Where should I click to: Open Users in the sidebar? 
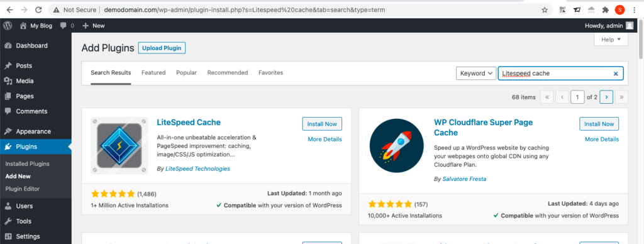click(x=36, y=206)
